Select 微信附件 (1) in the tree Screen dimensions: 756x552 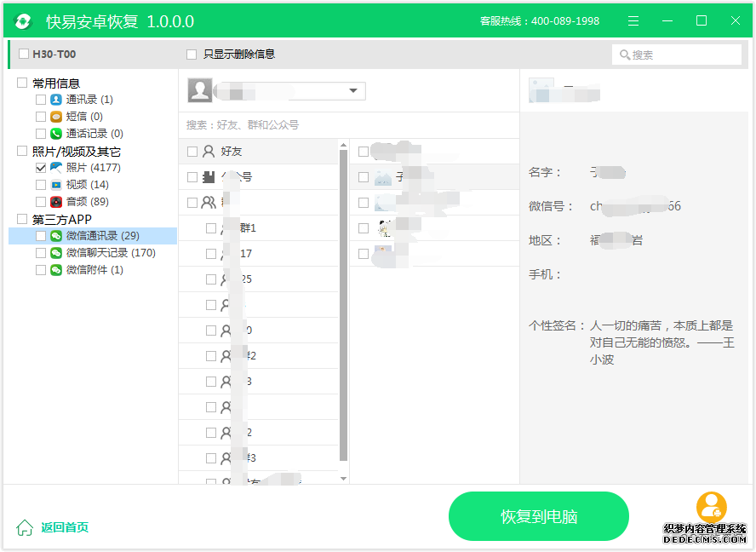click(x=94, y=270)
